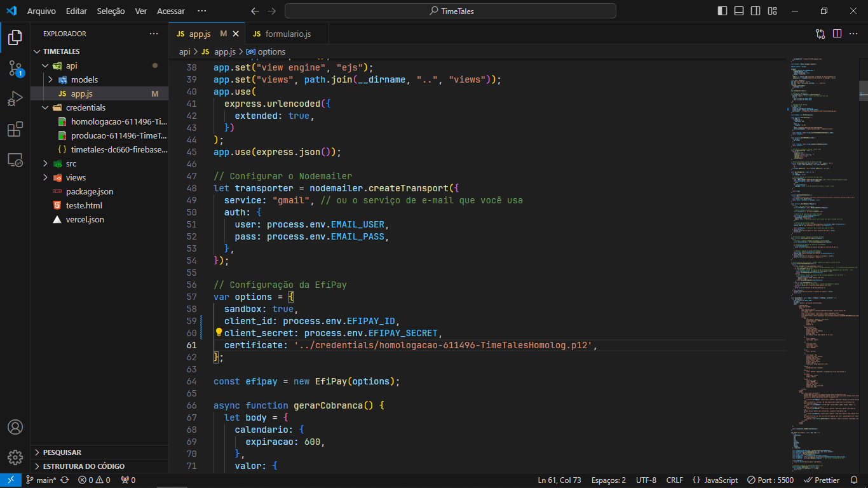Open the Source Control view
This screenshot has height=488, width=868.
pos(15,69)
